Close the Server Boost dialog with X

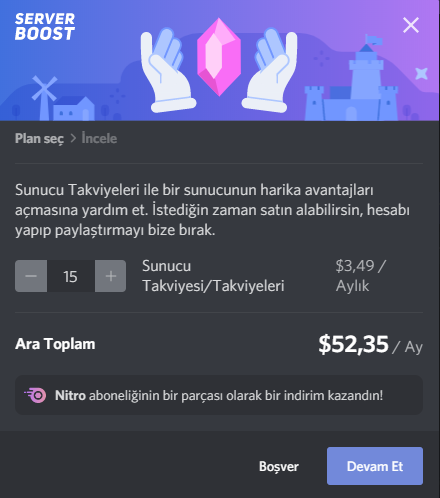(411, 25)
